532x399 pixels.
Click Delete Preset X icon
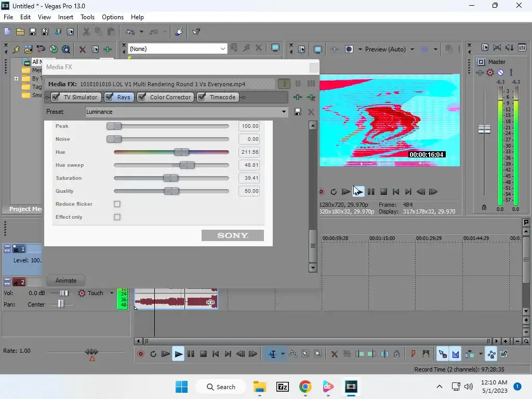coord(311,112)
